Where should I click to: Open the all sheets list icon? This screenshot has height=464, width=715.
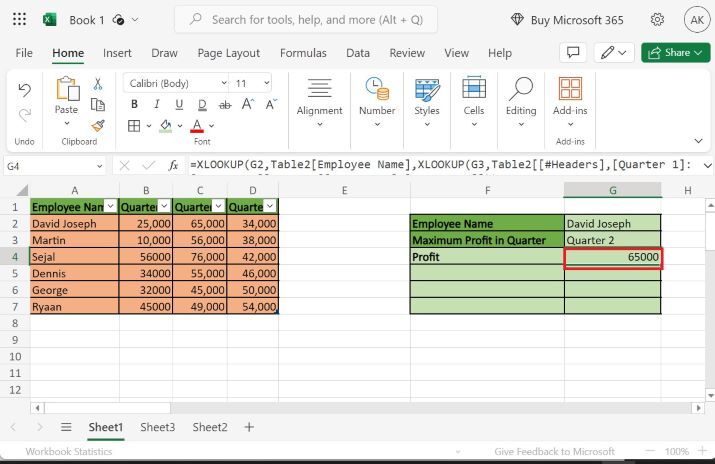coord(66,427)
